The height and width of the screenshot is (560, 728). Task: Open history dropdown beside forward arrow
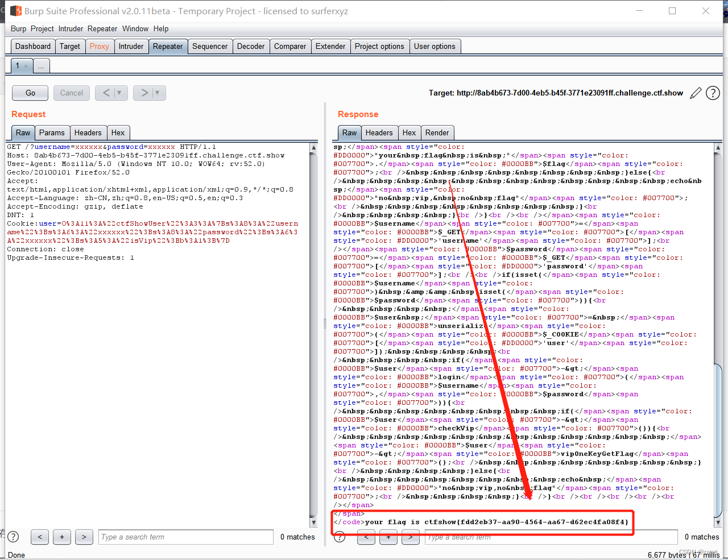(x=158, y=93)
